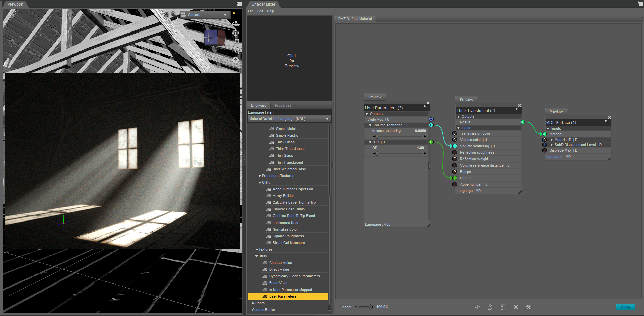Open the Language Filter dropdown
This screenshot has width=644, height=316.
pos(289,119)
